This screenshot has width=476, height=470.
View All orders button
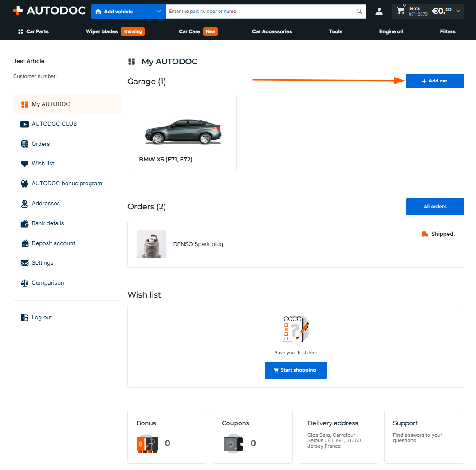tap(435, 207)
